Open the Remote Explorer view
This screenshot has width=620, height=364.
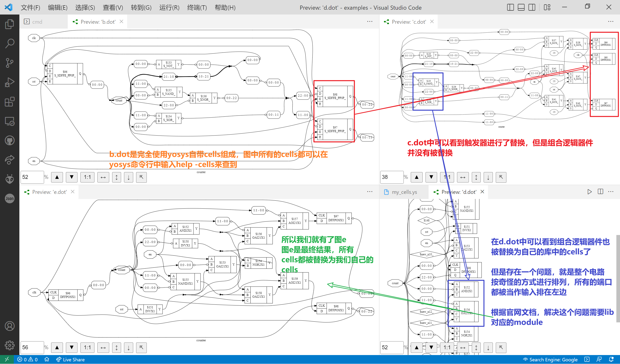click(10, 121)
